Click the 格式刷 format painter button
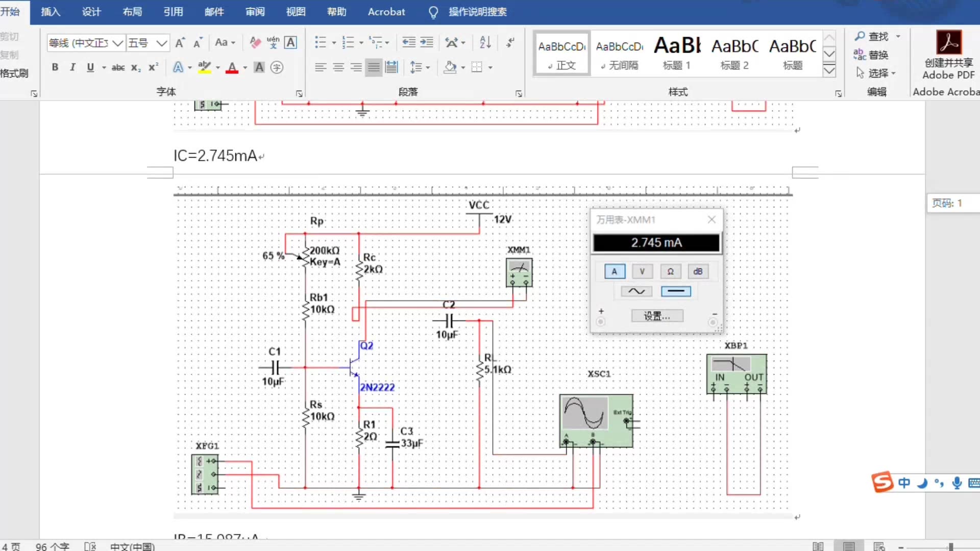 (14, 73)
